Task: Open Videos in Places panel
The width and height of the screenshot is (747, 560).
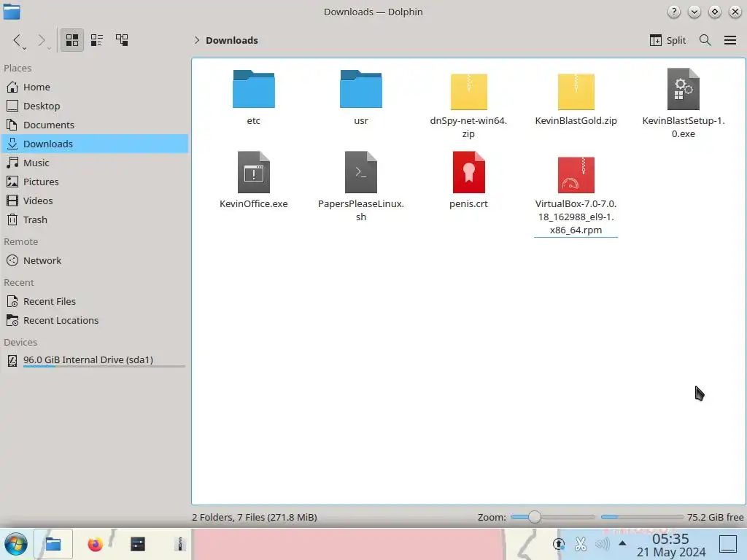Action: click(x=95, y=201)
